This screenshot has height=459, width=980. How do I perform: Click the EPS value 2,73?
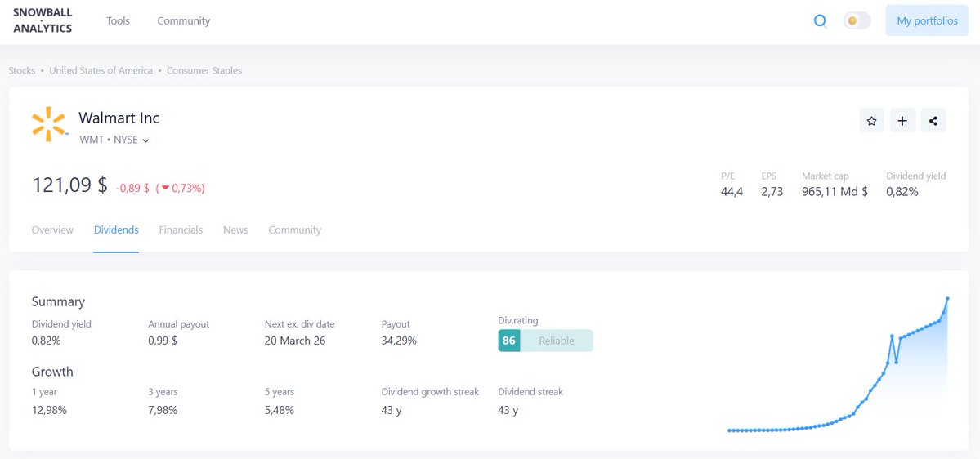[772, 192]
